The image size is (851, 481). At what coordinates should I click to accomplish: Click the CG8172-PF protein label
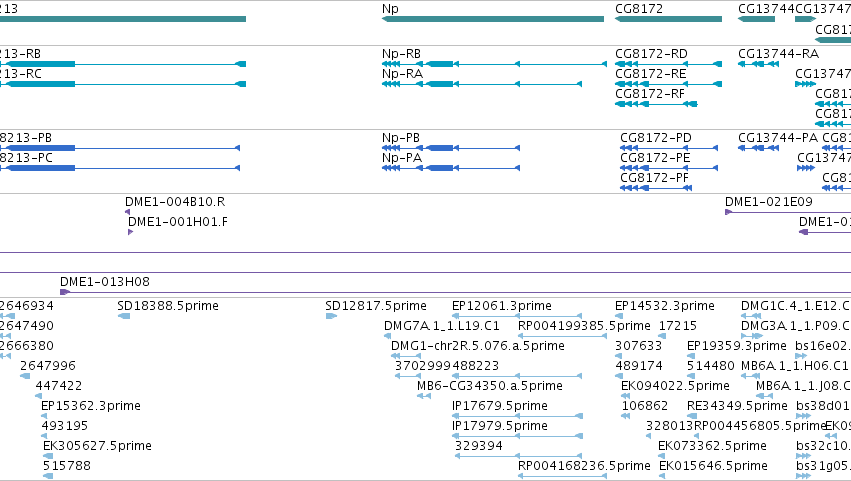point(655,178)
